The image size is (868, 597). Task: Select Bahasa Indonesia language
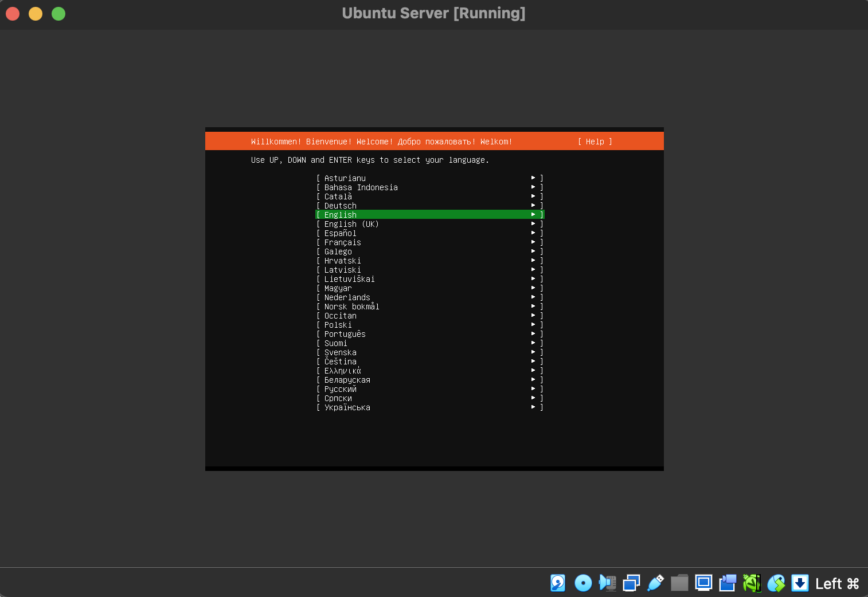430,187
